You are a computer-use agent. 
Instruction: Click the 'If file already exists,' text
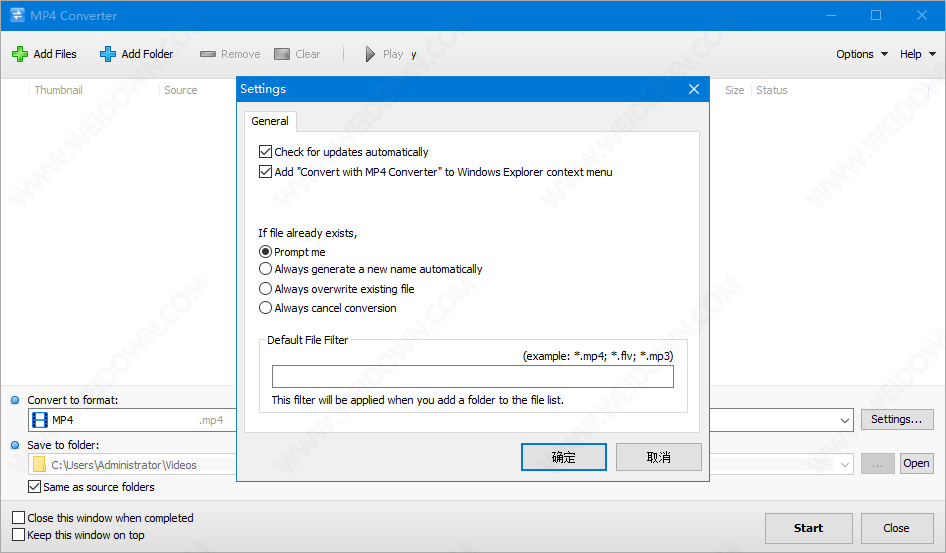coord(308,233)
